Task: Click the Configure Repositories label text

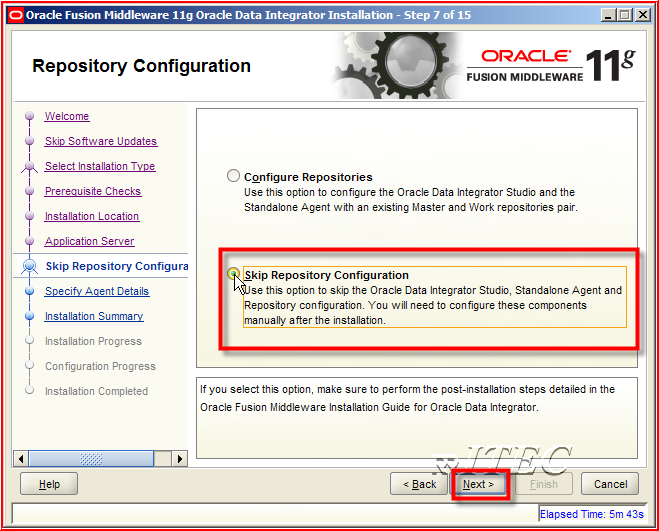Action: [x=308, y=177]
